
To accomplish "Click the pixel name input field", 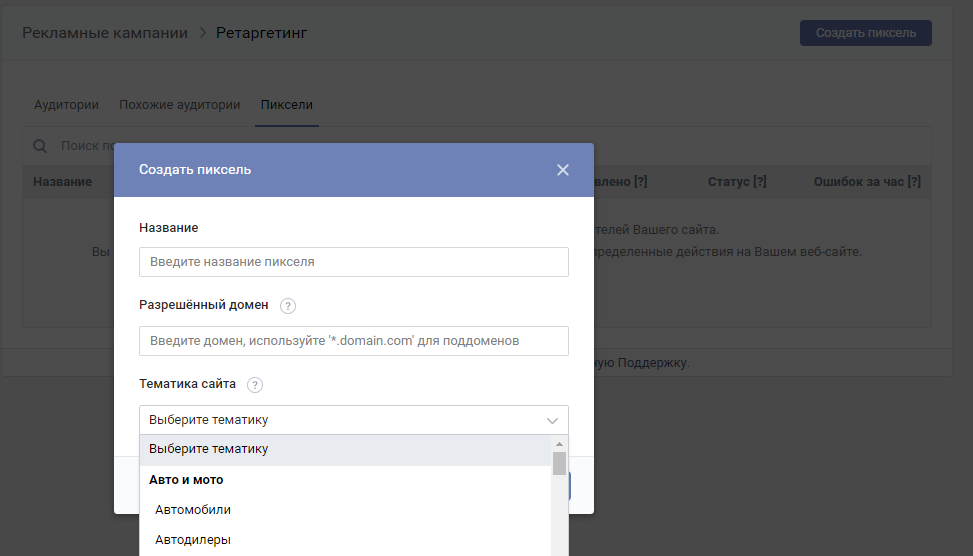I will pyautogui.click(x=353, y=262).
